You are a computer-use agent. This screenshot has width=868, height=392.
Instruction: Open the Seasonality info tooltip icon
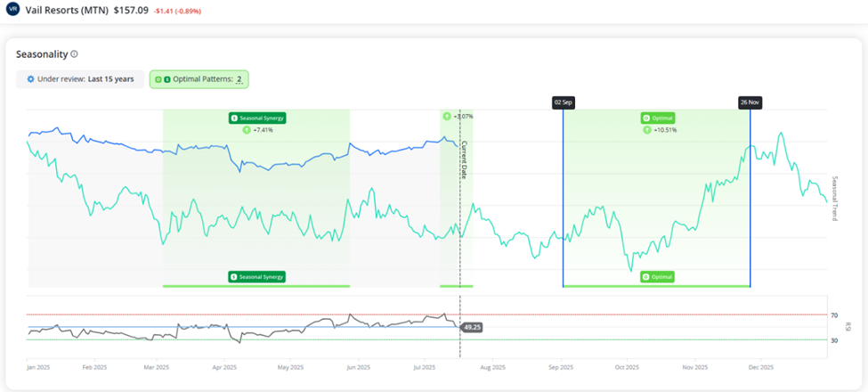(x=75, y=54)
